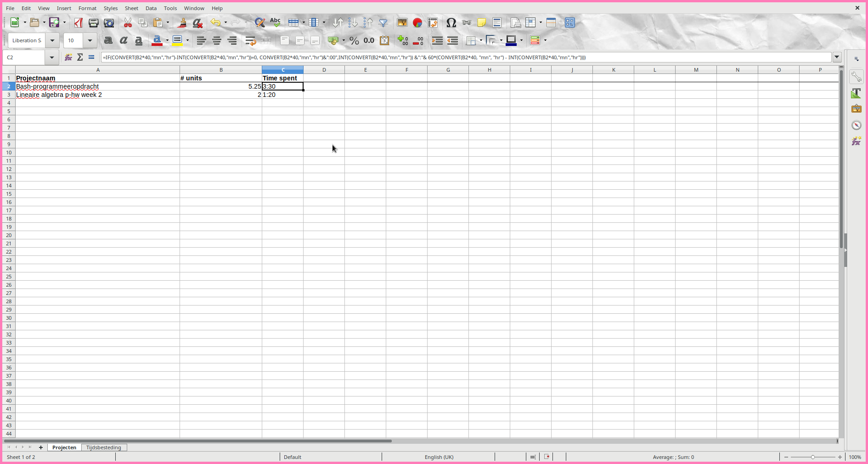
Task: Add a new sheet with plus button
Action: point(41,447)
